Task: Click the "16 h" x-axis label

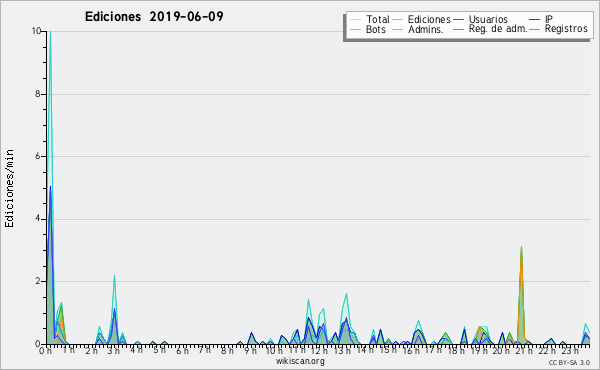Action: [411, 350]
